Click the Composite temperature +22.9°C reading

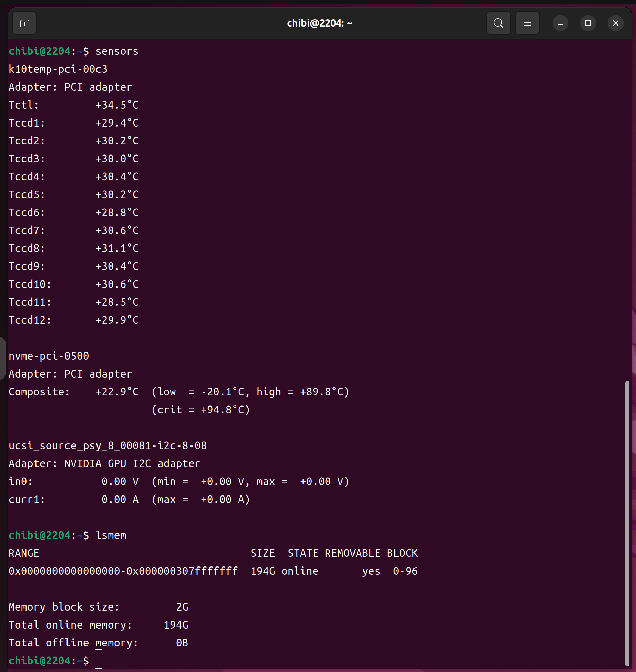pyautogui.click(x=117, y=392)
